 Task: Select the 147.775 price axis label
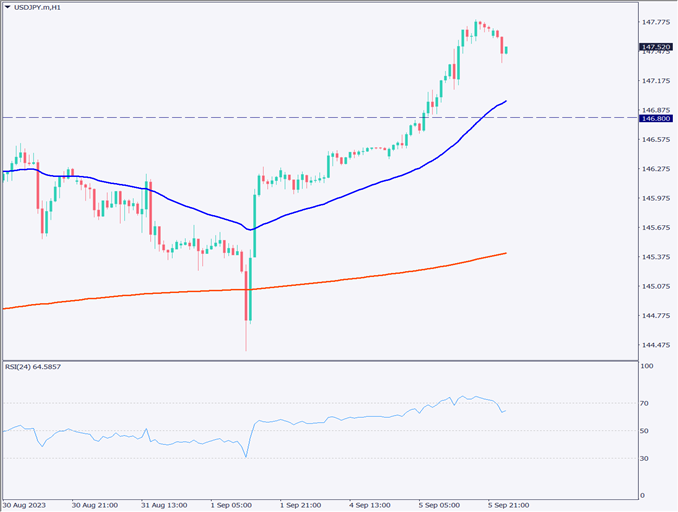pyautogui.click(x=656, y=22)
